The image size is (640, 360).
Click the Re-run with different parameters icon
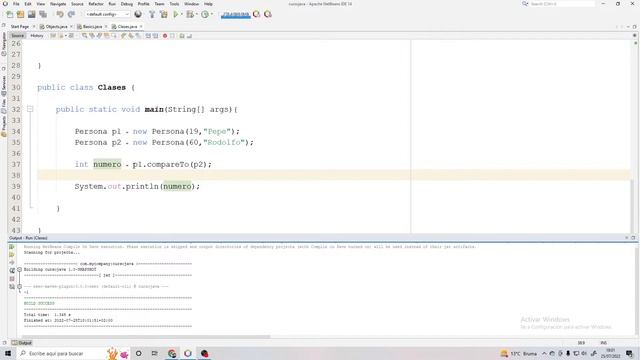point(11,255)
